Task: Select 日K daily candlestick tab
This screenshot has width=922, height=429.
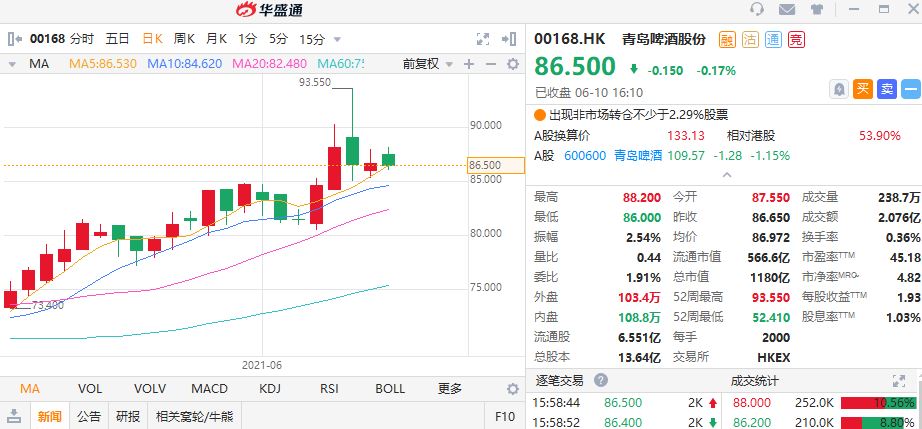Action: pyautogui.click(x=152, y=39)
